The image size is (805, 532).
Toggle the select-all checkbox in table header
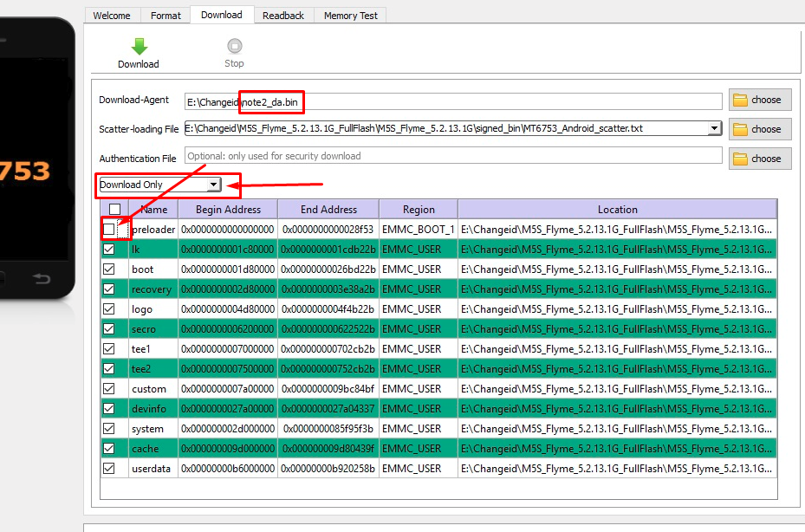114,210
